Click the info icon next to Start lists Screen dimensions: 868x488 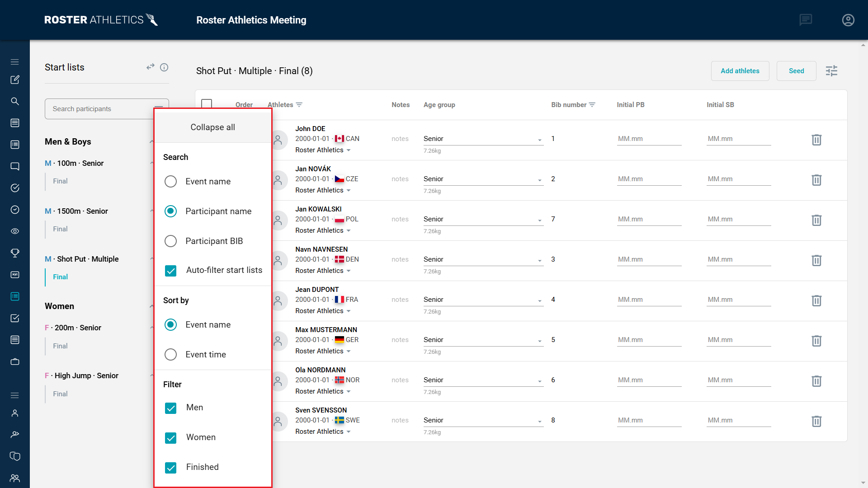[164, 67]
